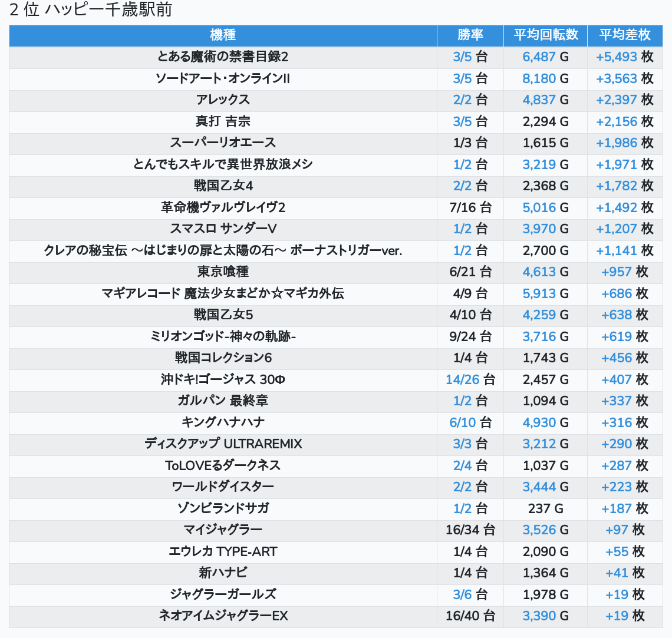Select the アレックス row name
The height and width of the screenshot is (638, 672).
223,100
